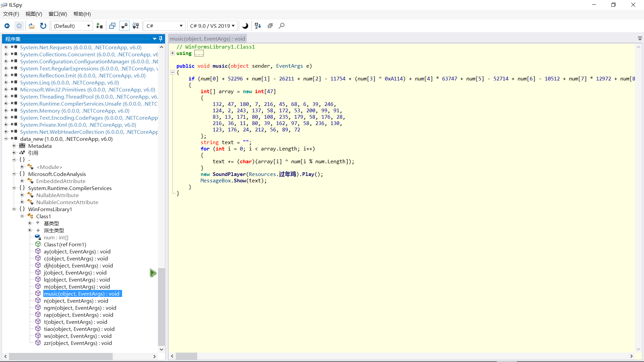Screen dimensions: 644x362
Task: Click method icon beside n(object, EventArgs)
Action: [x=38, y=301]
